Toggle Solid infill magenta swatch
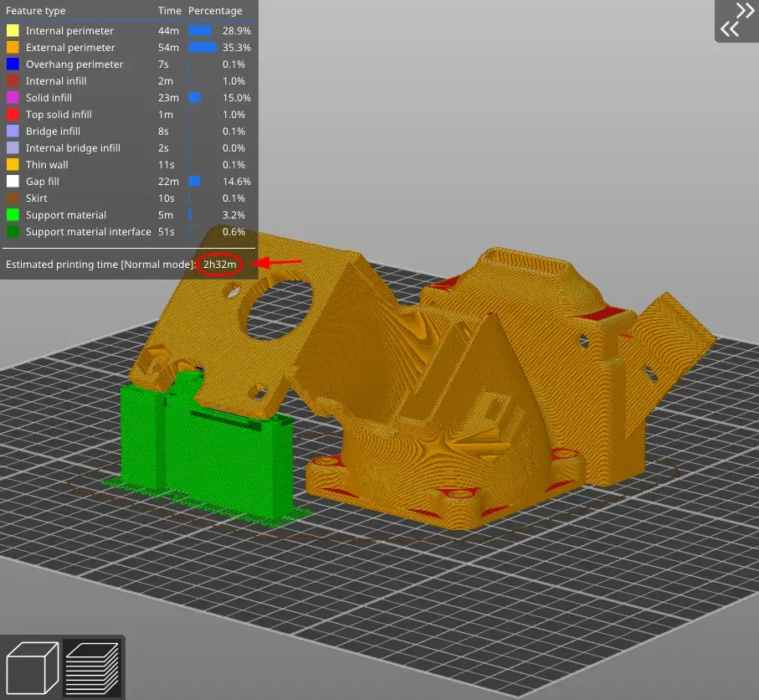Viewport: 759px width, 700px height. point(13,97)
